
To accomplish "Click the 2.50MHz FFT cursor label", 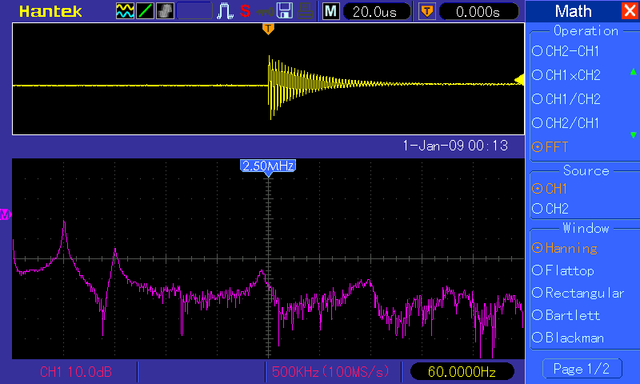I will [x=268, y=166].
